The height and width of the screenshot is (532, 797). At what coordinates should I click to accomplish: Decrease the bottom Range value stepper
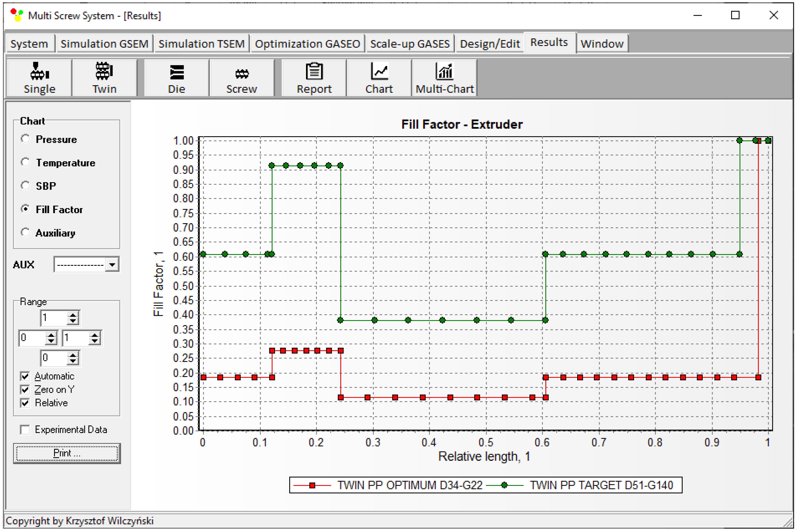pyautogui.click(x=73, y=361)
